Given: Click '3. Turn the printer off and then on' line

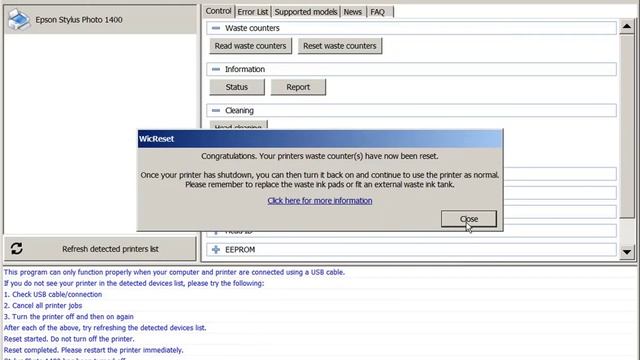Looking at the screenshot, I should [69, 316].
